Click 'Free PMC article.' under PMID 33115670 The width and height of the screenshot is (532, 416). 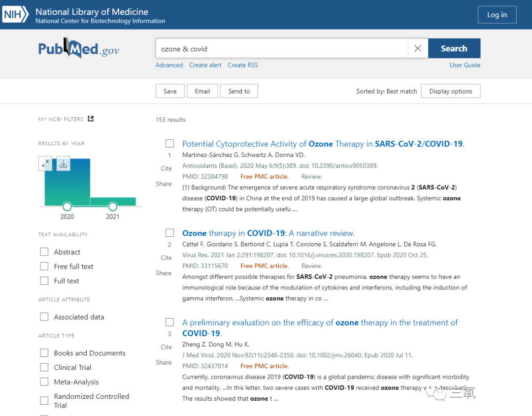pos(265,266)
